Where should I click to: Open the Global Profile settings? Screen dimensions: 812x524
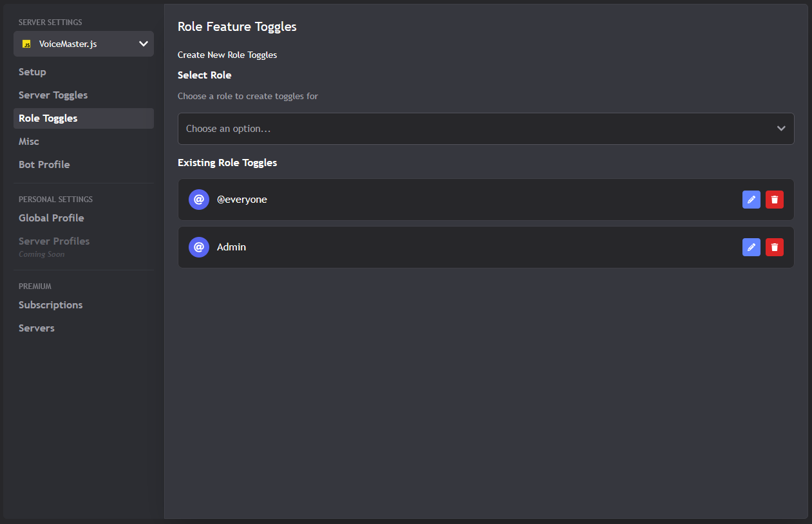[x=51, y=218]
